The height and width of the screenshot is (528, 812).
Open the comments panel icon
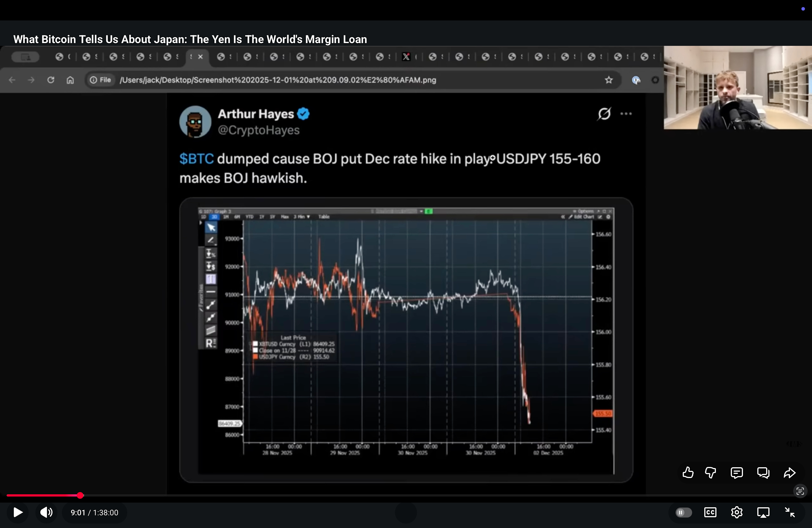(737, 473)
